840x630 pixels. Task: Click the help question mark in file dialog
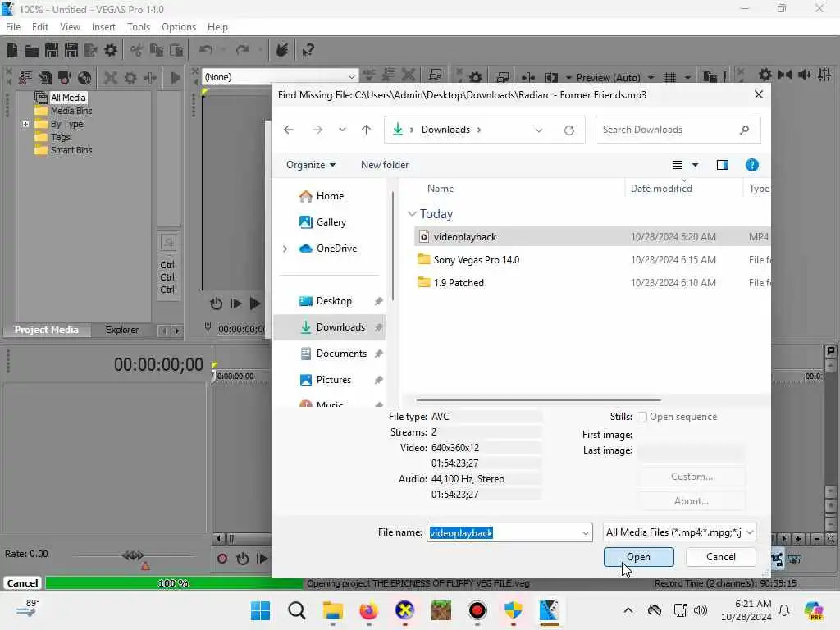(x=752, y=165)
